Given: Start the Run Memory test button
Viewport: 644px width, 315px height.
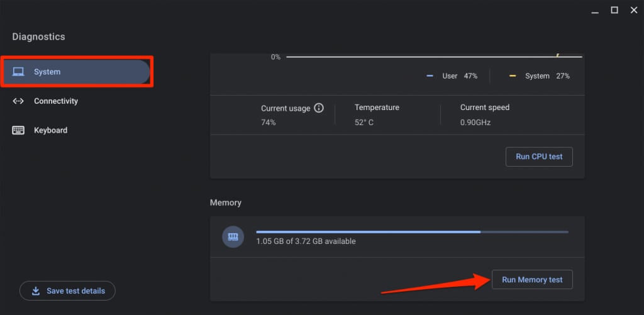Looking at the screenshot, I should pyautogui.click(x=532, y=280).
